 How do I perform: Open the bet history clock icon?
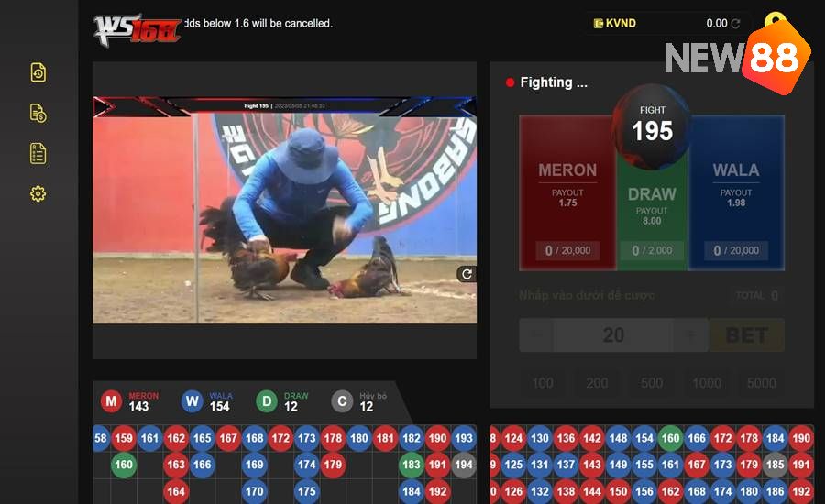tap(38, 72)
